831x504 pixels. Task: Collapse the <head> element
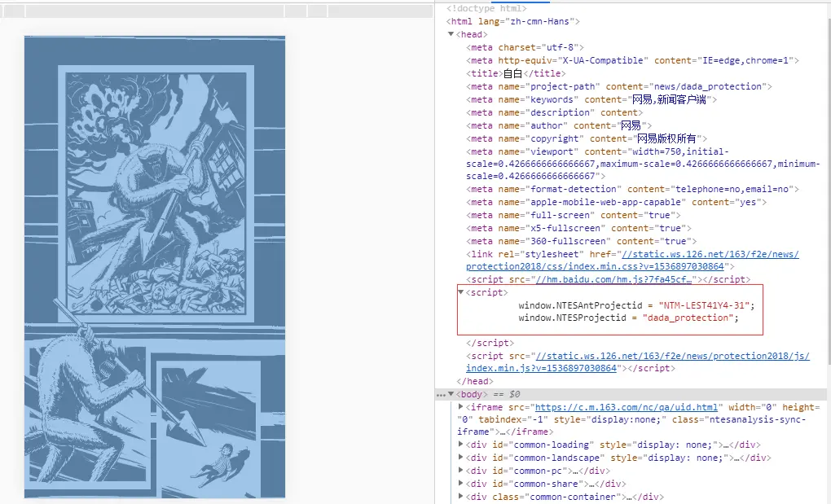tap(451, 34)
